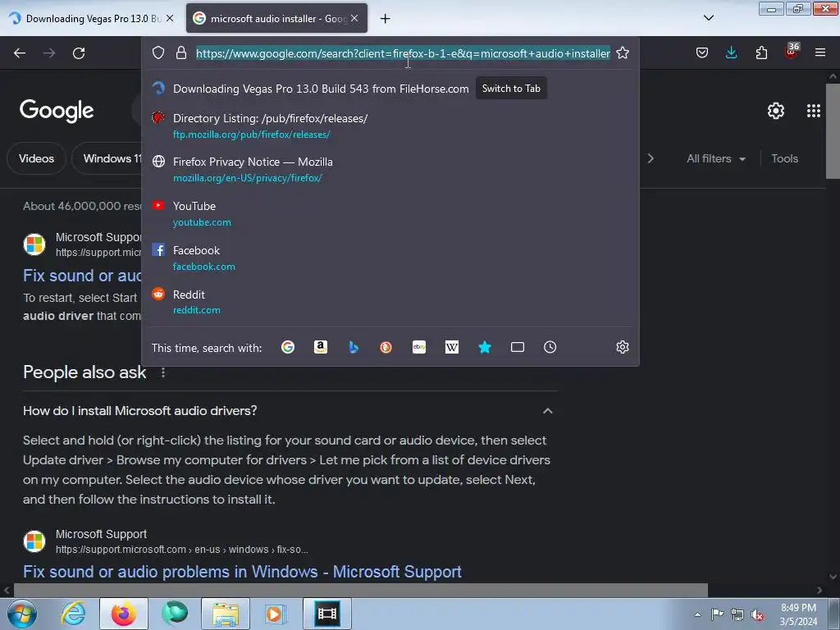Open Windows Explorer folder on taskbar
840x630 pixels.
point(226,614)
